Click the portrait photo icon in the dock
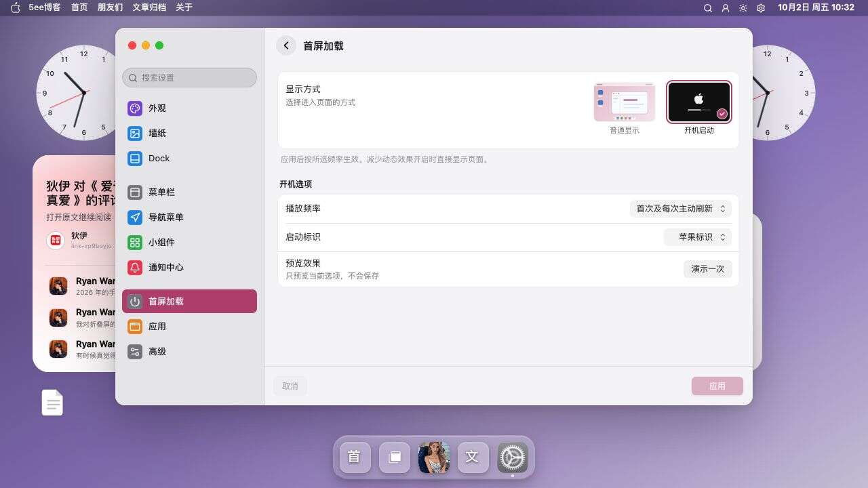The image size is (868, 488). (434, 457)
